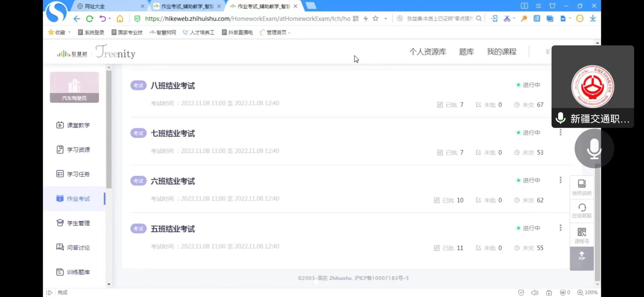Open the 使用说明 help panel

[582, 187]
